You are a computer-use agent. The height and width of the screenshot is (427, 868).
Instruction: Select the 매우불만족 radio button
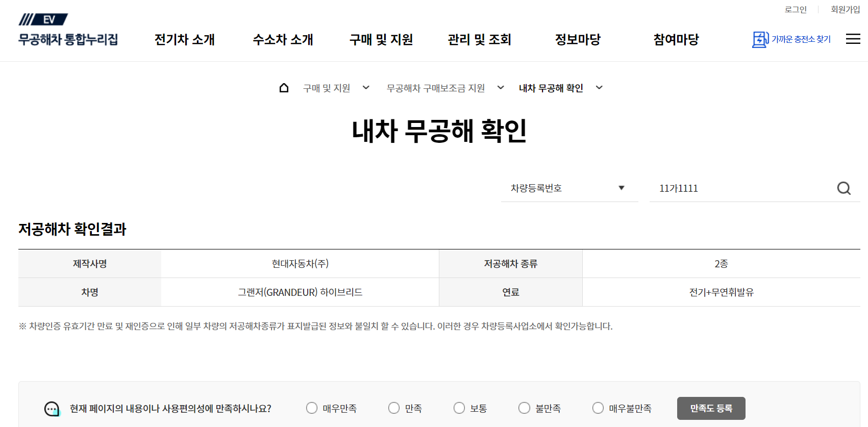coord(598,408)
